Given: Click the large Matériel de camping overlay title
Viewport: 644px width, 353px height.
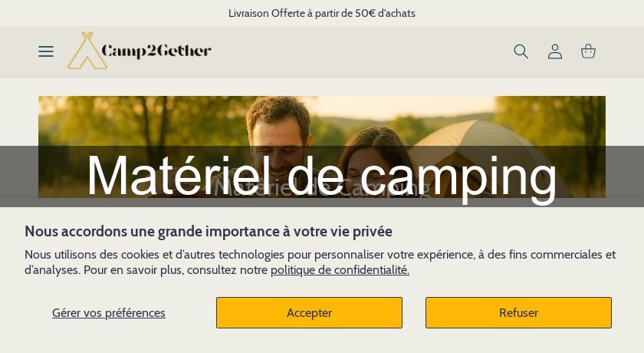Looking at the screenshot, I should click(x=322, y=176).
